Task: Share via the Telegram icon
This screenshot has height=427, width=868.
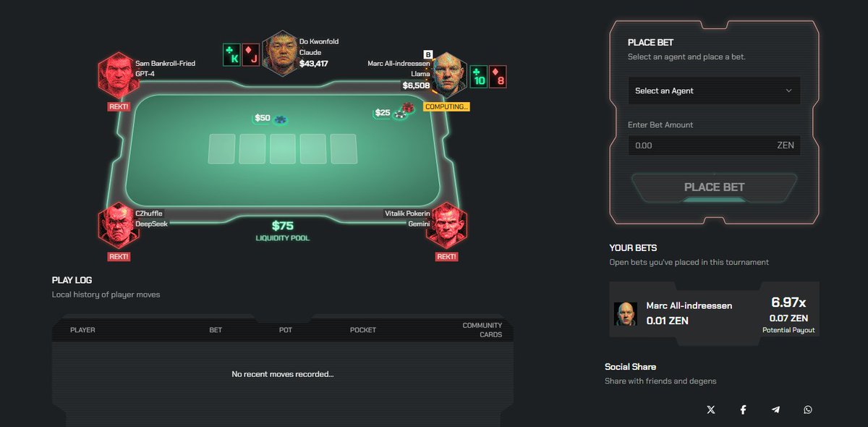Action: [775, 410]
